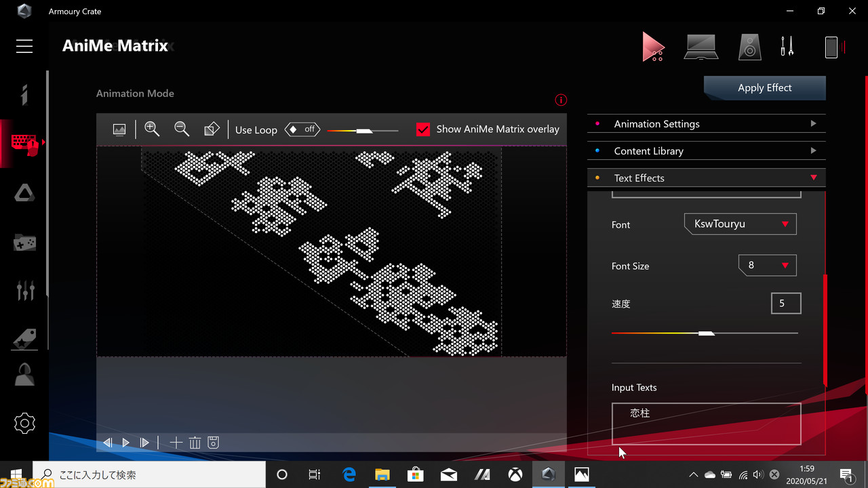Open the Windows Start menu
This screenshot has width=868, height=488.
point(16,474)
